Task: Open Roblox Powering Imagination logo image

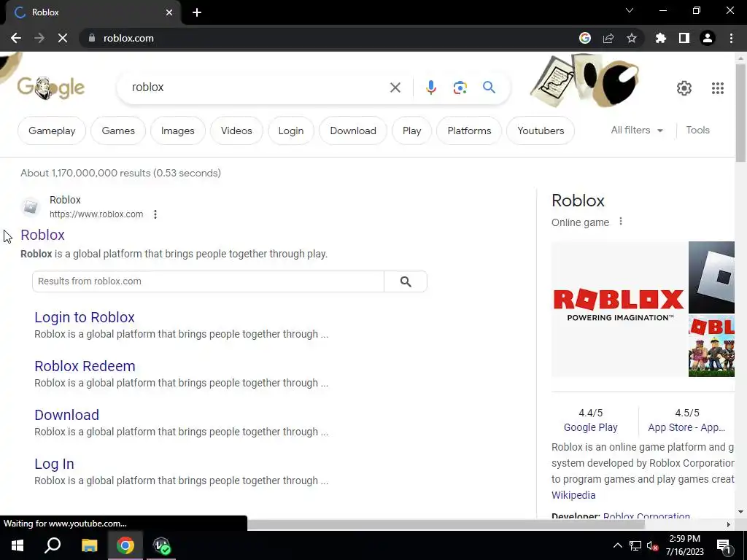Action: point(619,309)
